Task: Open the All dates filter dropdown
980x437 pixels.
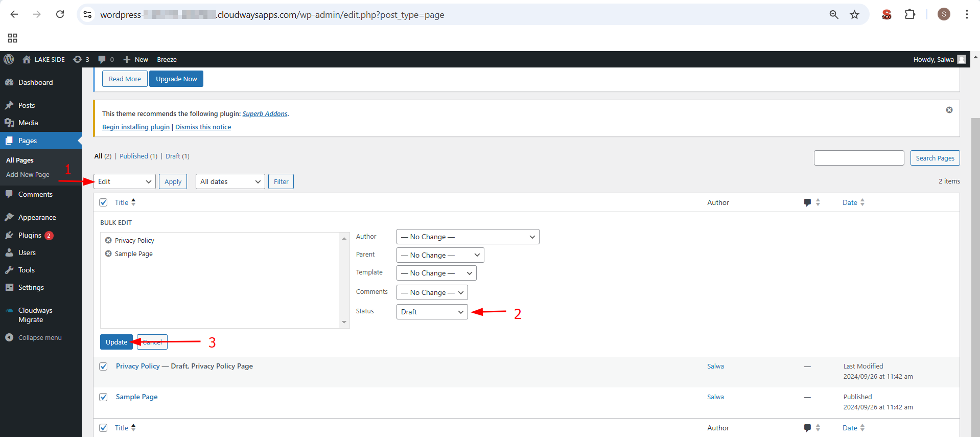Action: (230, 181)
